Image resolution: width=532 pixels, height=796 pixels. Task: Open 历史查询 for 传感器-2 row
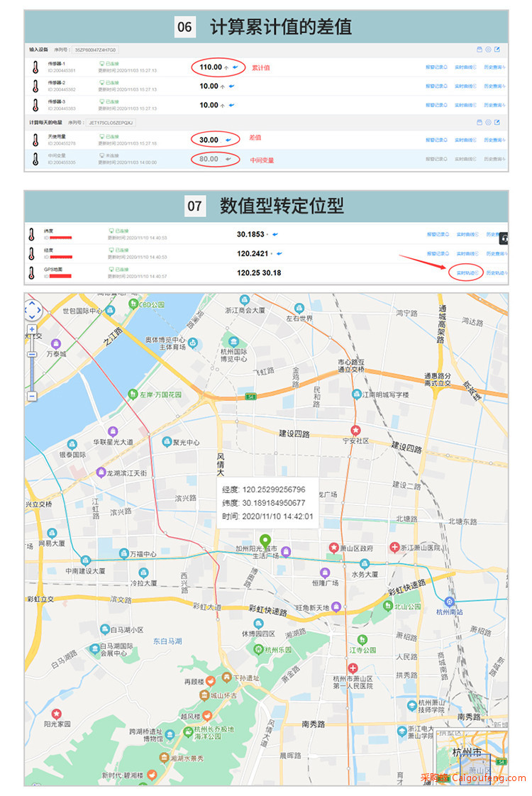coord(494,87)
